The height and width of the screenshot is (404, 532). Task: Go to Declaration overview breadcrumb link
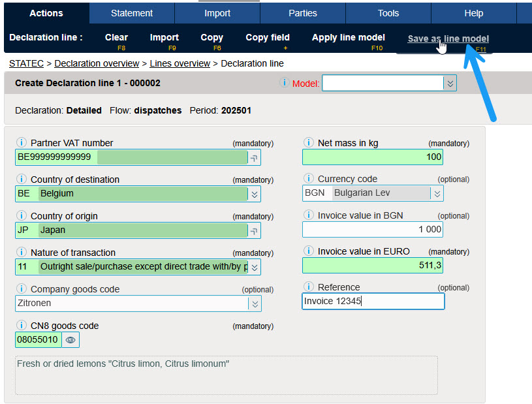tap(96, 63)
